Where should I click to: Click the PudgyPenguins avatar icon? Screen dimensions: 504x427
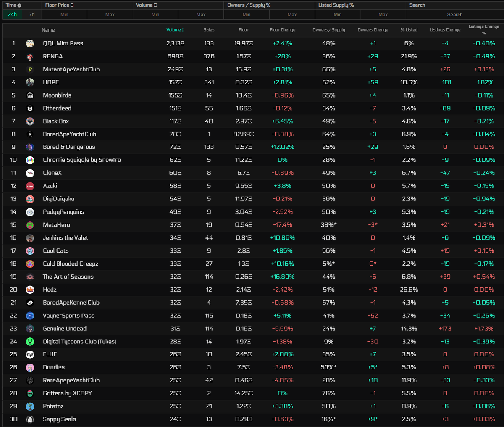coord(30,212)
